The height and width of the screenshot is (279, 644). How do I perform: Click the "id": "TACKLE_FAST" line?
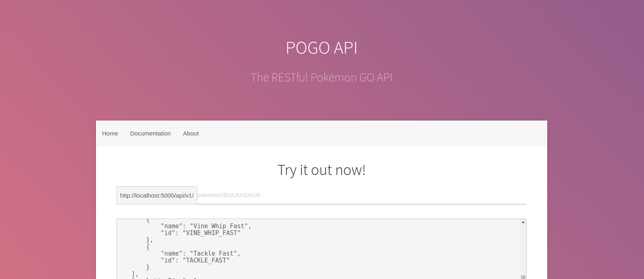pyautogui.click(x=195, y=260)
